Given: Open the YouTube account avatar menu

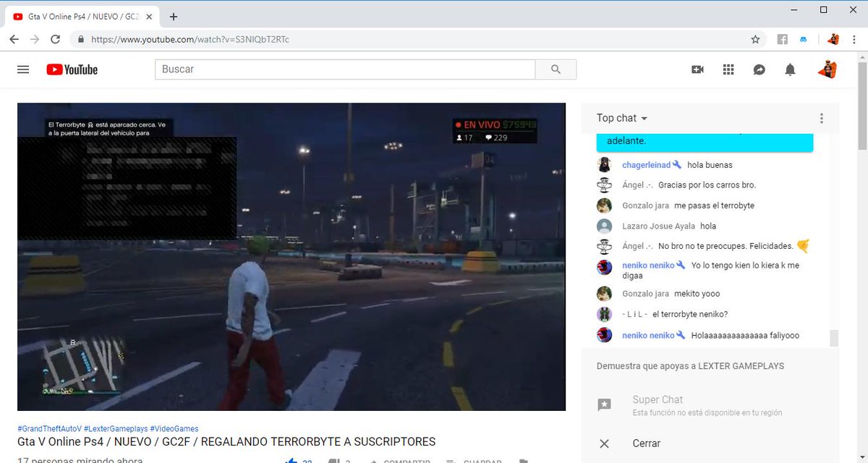Looking at the screenshot, I should click(827, 69).
